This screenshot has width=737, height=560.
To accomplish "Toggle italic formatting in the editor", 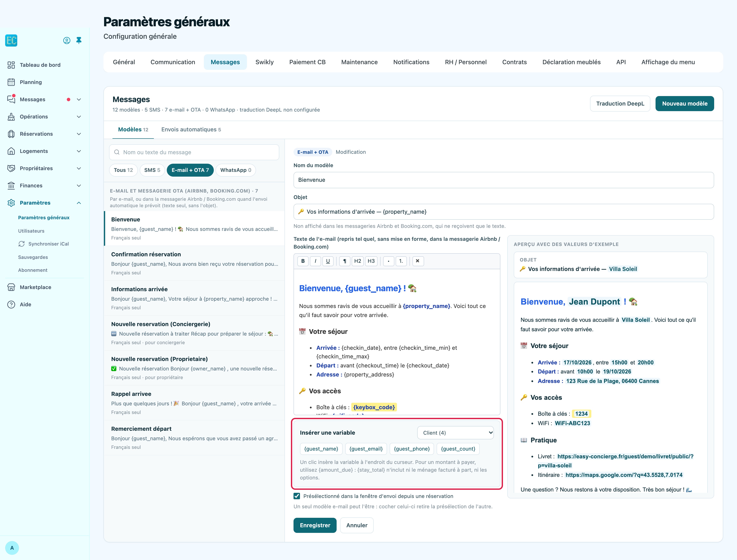I will 315,261.
